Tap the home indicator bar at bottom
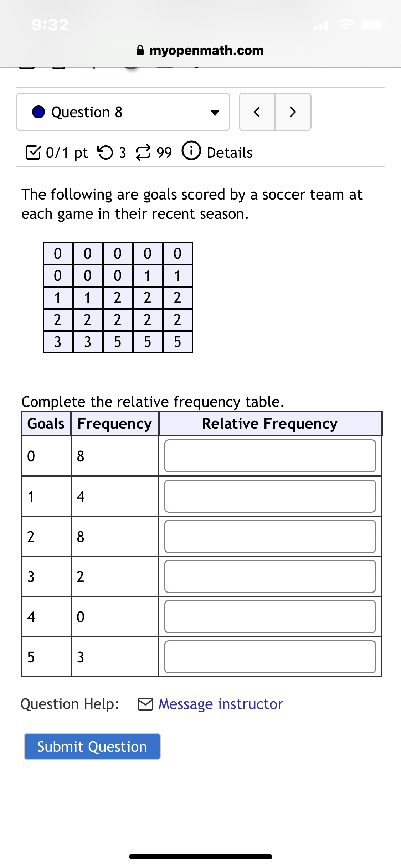Viewport: 401px width, 868px height. 200,856
